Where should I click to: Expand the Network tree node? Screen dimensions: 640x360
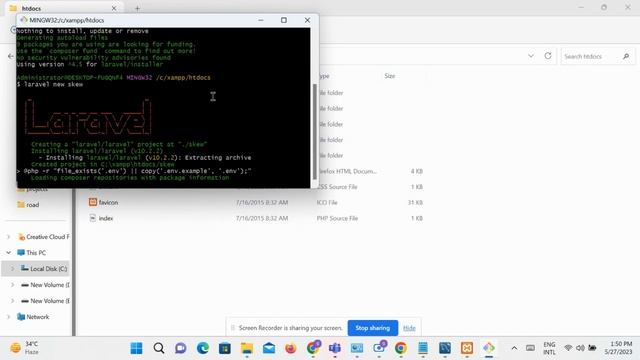(x=9, y=317)
